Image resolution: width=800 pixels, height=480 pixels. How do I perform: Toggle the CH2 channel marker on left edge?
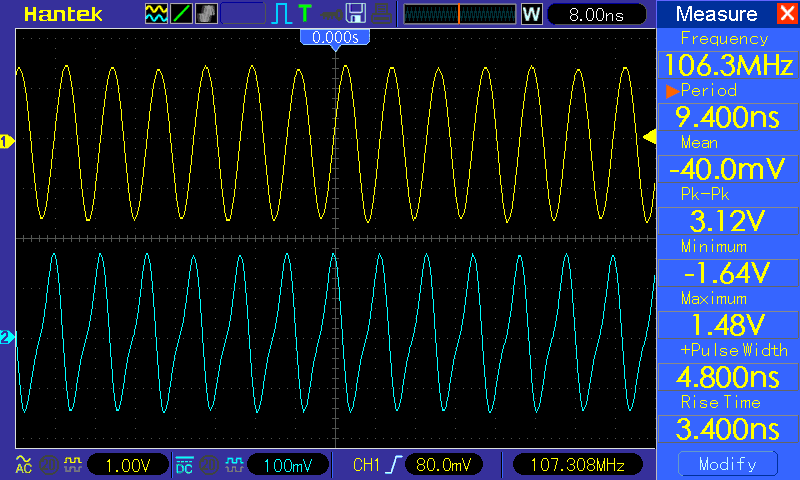pyautogui.click(x=6, y=338)
